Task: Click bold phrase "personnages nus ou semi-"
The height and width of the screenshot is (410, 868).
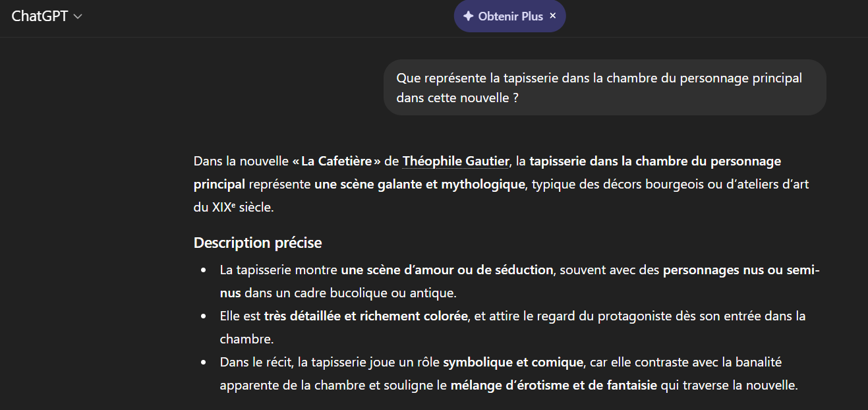Action: click(741, 270)
